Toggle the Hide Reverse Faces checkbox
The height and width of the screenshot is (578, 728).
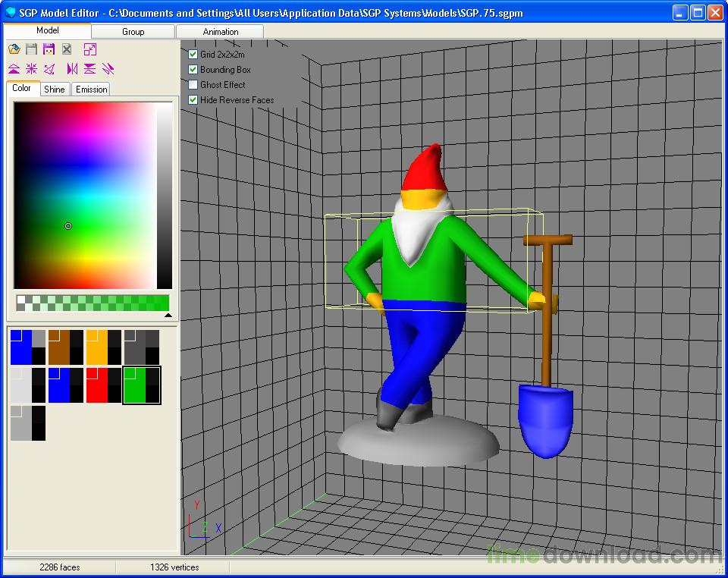193,100
